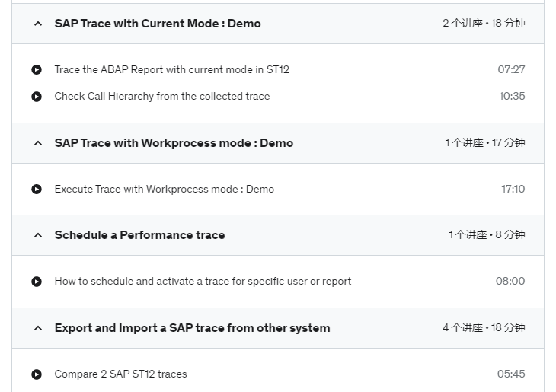Click play icon for Execute Trace with Workprocess mode
Viewport: 556px width, 392px height.
point(37,189)
